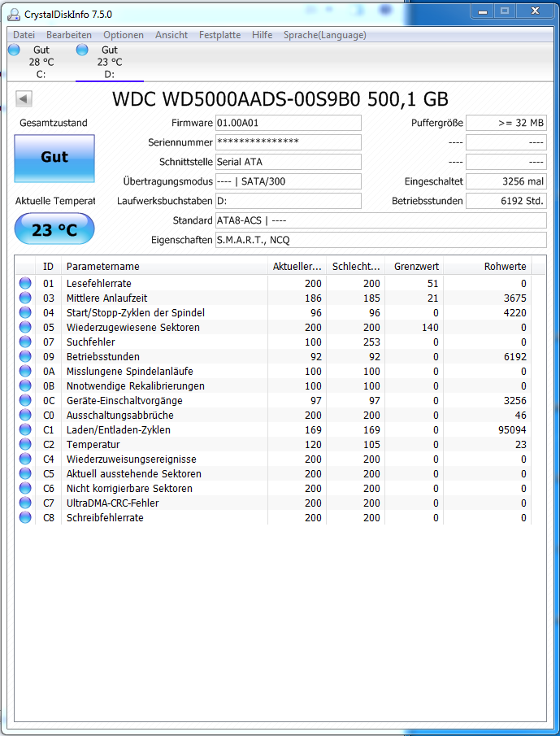Screen dimensions: 560x736
Task: Click raw value 46 in Ausschaltungsabbrüche row
Action: (x=520, y=415)
